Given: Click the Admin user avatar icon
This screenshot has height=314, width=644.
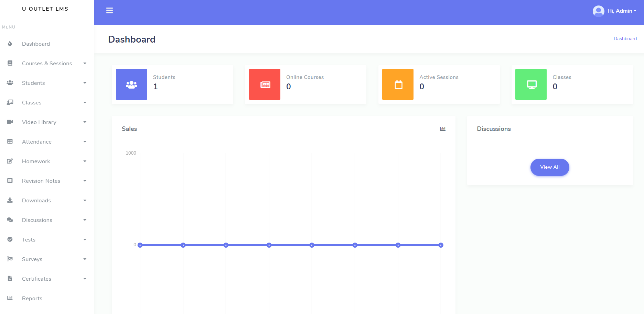Looking at the screenshot, I should pos(598,11).
